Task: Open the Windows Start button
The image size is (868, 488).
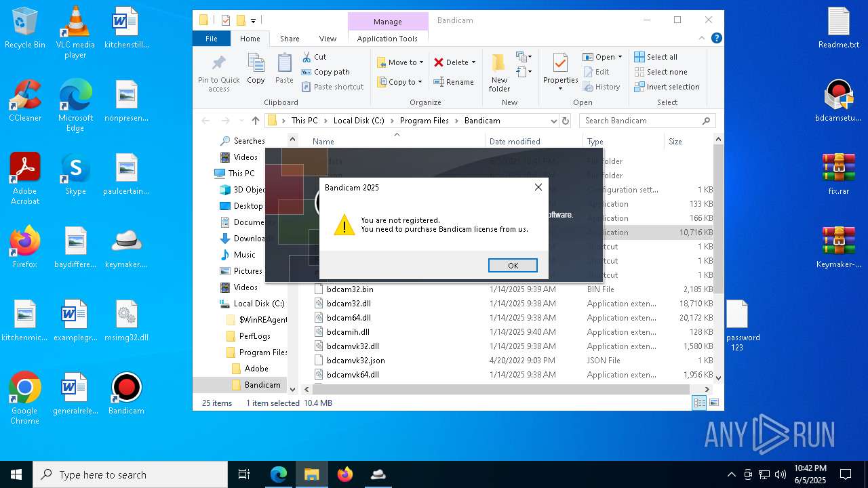Action: coord(16,474)
